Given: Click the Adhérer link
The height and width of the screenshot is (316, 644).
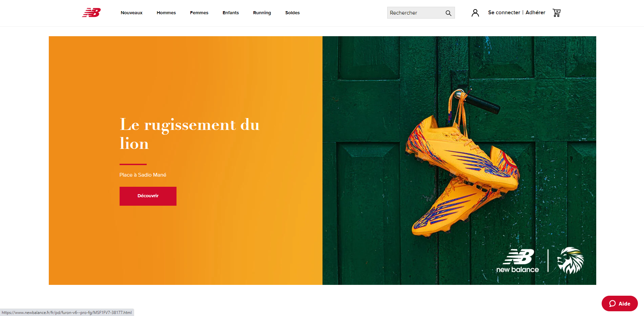Looking at the screenshot, I should tap(535, 13).
